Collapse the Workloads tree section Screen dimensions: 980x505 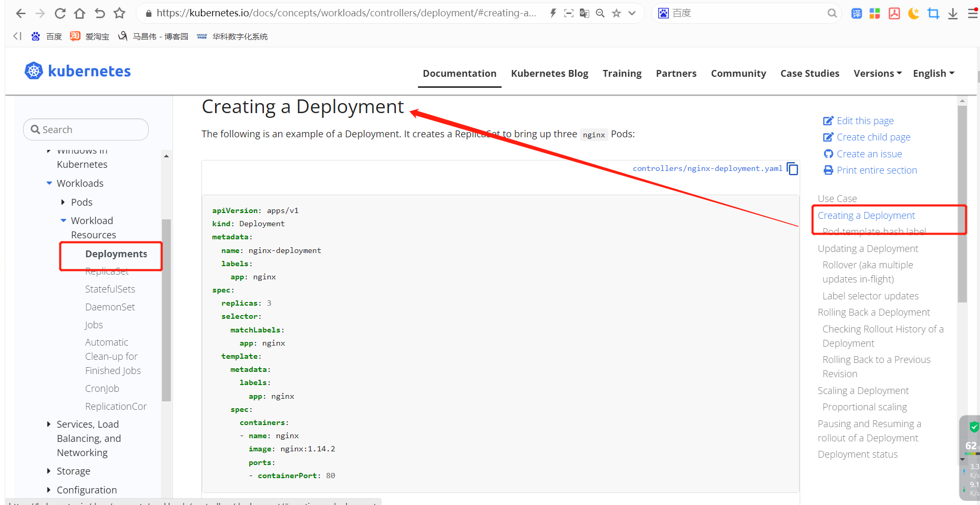(x=49, y=183)
